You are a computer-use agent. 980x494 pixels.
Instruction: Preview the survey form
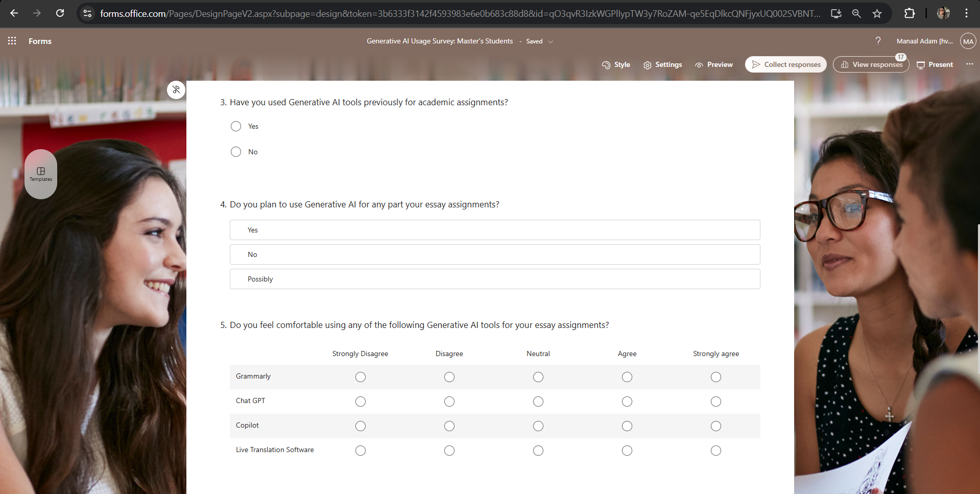click(x=714, y=64)
